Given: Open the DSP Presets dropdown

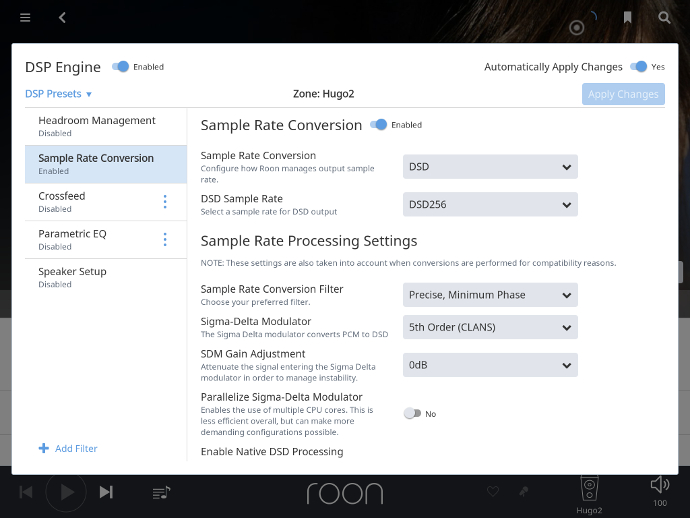Looking at the screenshot, I should 58,94.
